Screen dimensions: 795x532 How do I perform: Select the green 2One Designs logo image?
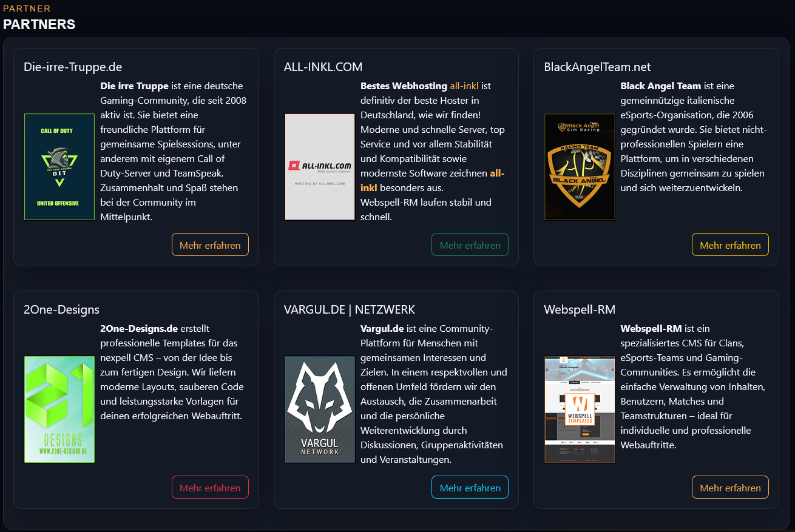point(59,409)
